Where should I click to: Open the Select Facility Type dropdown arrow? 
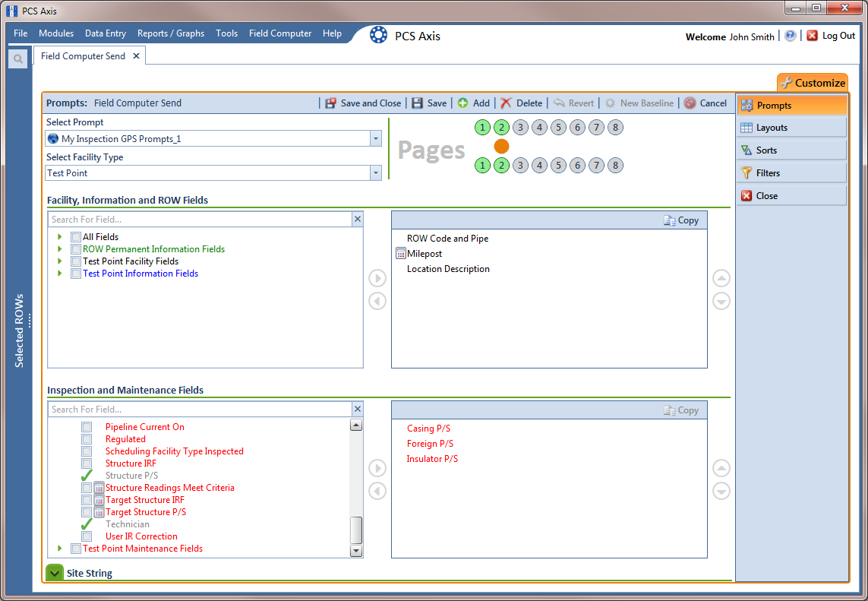click(376, 172)
